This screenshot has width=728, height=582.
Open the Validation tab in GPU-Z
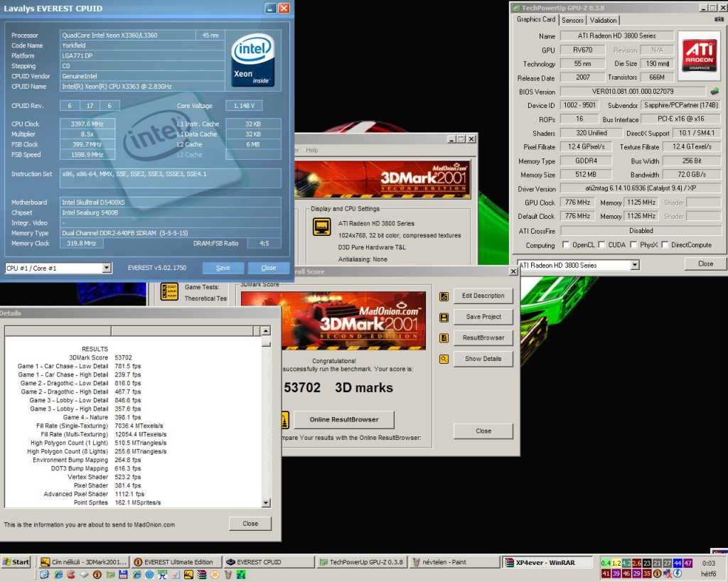(604, 20)
